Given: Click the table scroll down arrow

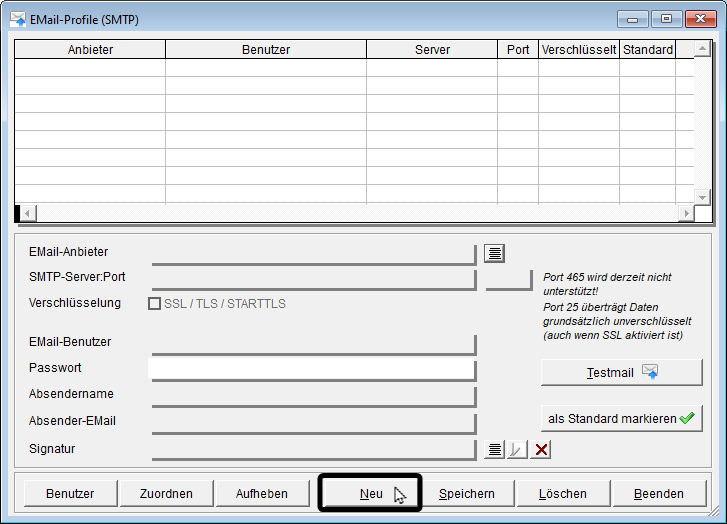Looking at the screenshot, I should [x=702, y=197].
